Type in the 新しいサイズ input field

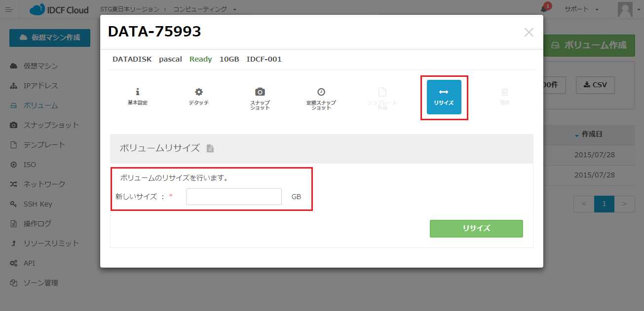tap(233, 197)
